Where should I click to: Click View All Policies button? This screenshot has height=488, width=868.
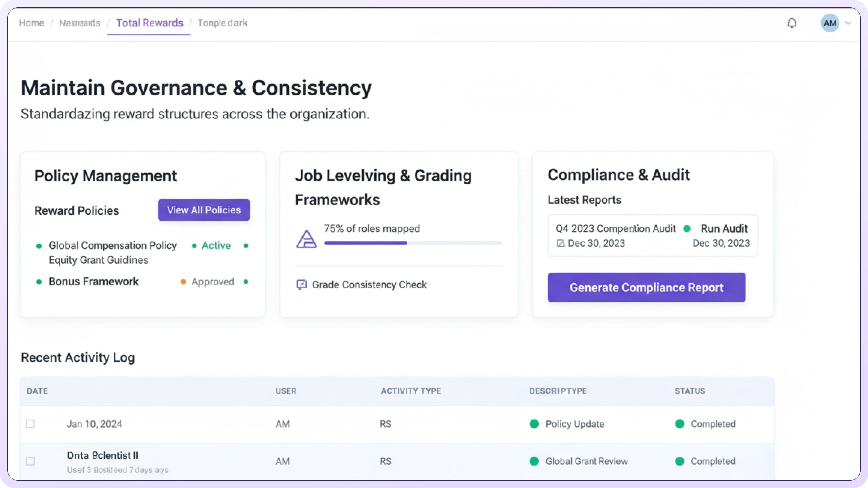point(204,210)
